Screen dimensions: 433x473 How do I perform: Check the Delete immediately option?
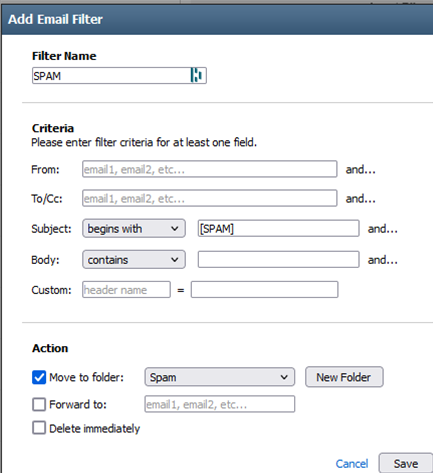pos(39,428)
